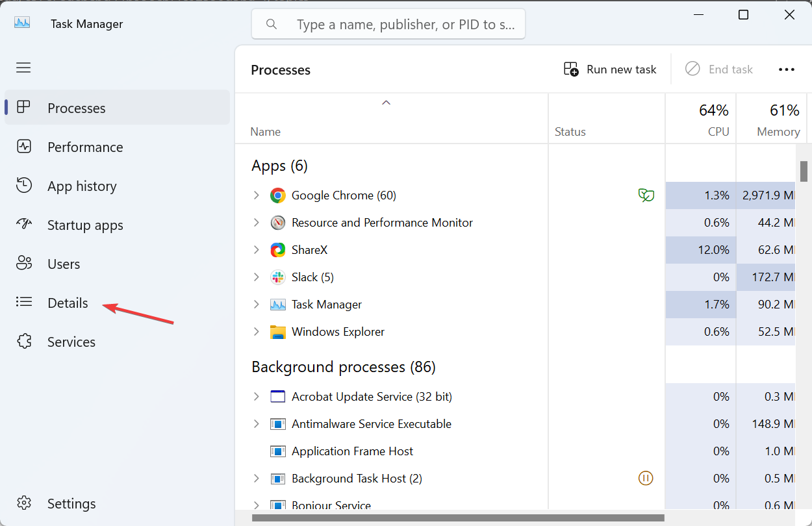Click the Slack process icon

pyautogui.click(x=278, y=277)
